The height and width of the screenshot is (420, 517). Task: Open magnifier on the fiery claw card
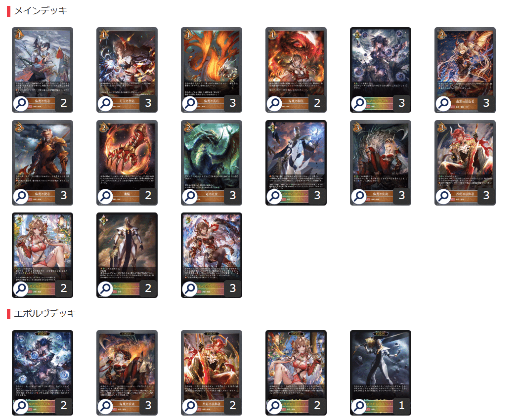tap(105, 196)
